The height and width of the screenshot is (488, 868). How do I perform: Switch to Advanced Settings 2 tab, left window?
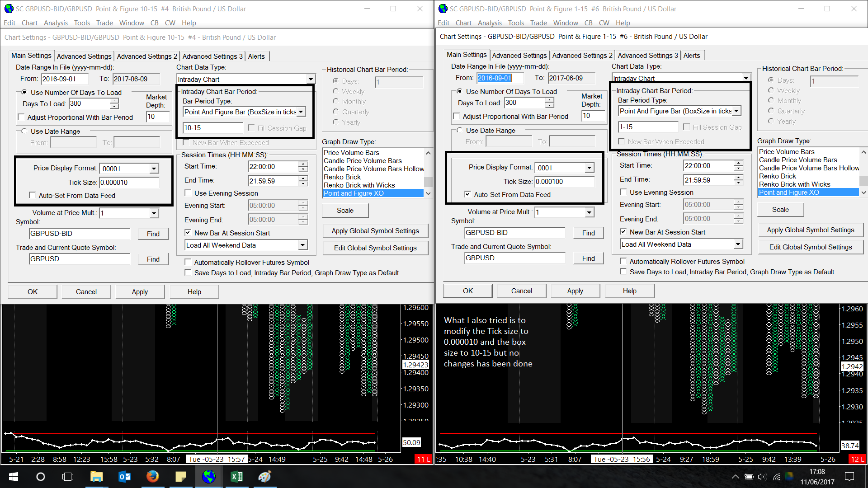(146, 56)
